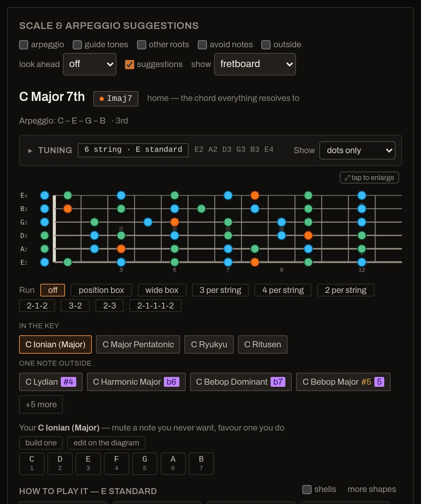Click the Imaj7 chord badge

coord(116,99)
